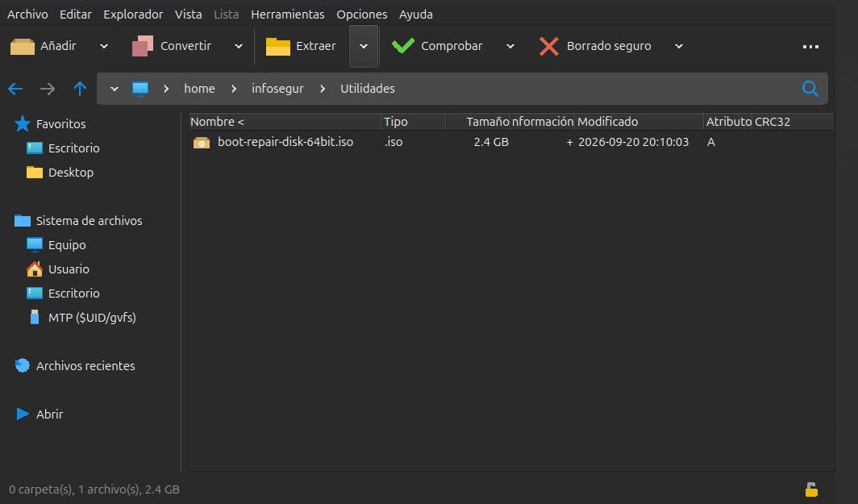
Task: Navigate to home in breadcrumb
Action: tap(199, 89)
